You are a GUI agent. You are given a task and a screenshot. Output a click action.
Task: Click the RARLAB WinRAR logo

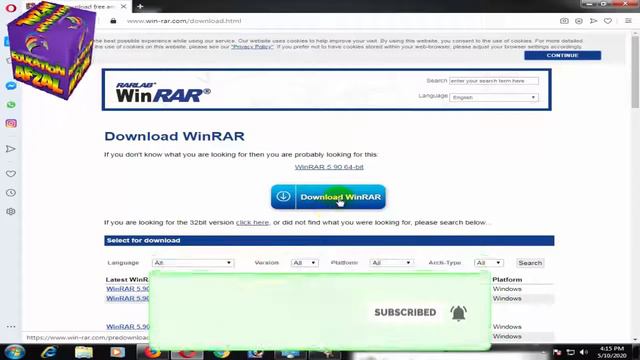tap(163, 92)
